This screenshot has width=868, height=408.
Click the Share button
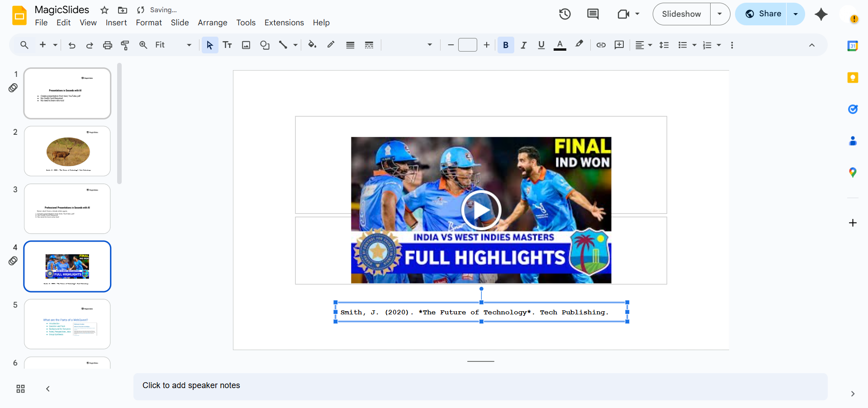[763, 14]
